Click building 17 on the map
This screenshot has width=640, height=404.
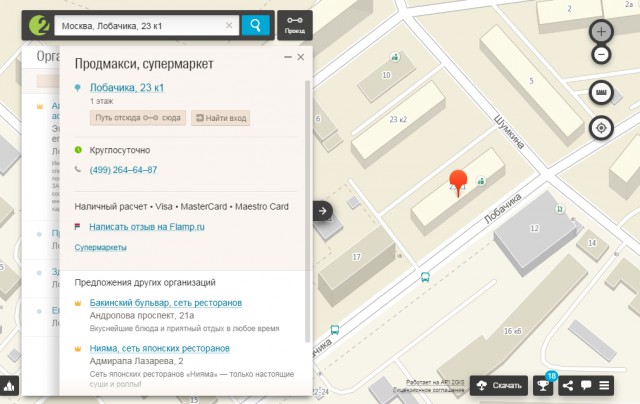[x=356, y=257]
